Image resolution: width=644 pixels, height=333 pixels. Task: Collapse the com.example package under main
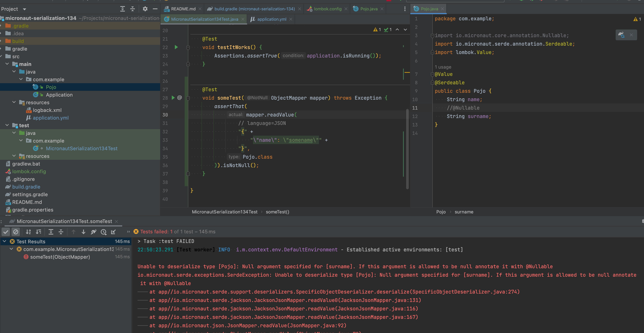[21, 79]
